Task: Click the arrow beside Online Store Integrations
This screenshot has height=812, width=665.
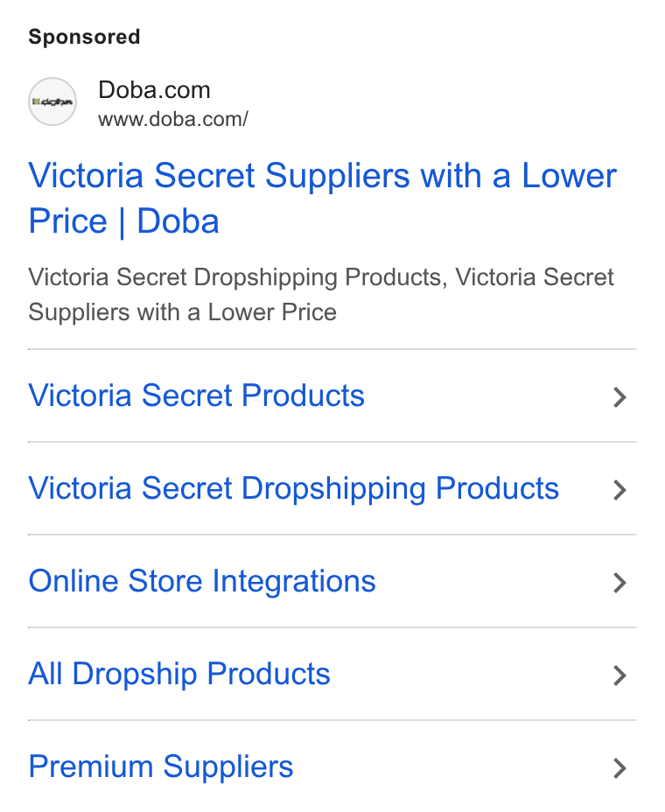Action: tap(619, 583)
